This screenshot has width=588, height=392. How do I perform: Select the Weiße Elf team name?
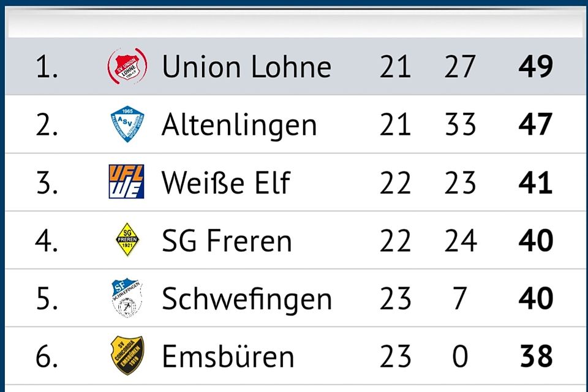(225, 183)
